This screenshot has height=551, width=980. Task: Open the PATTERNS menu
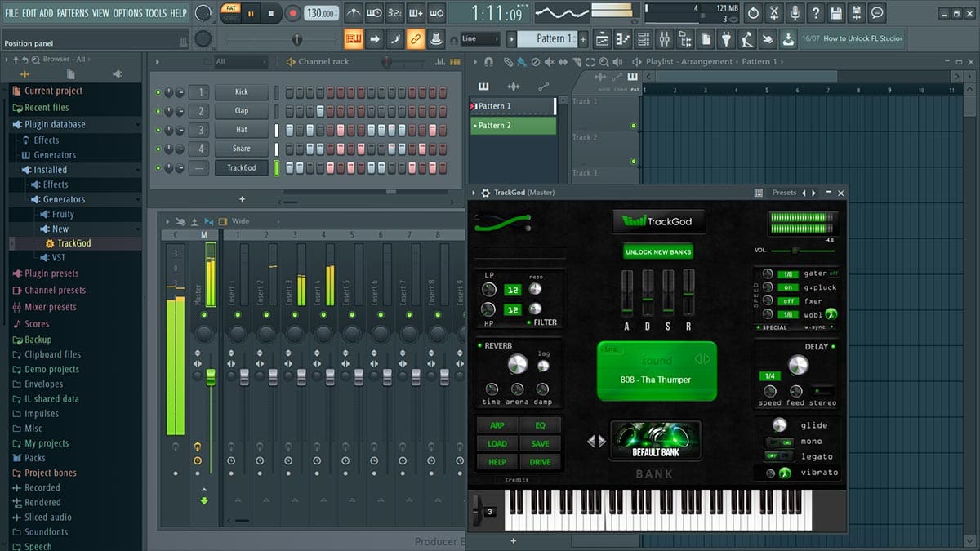coord(73,13)
